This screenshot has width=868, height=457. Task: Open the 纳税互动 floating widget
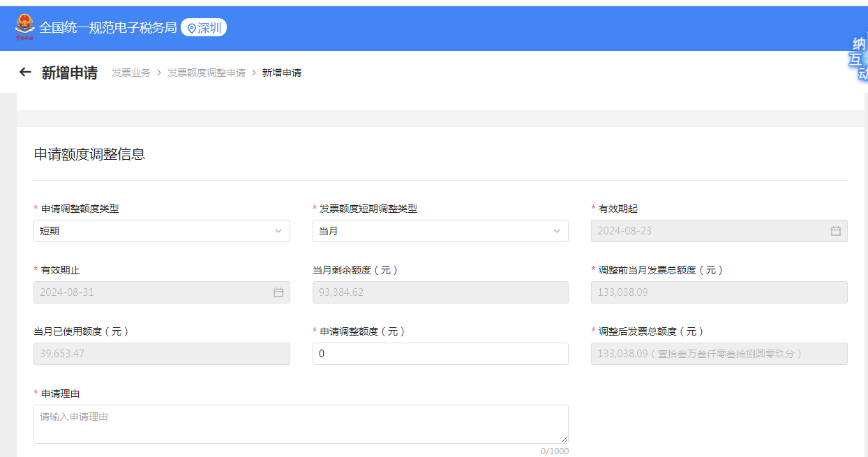pyautogui.click(x=858, y=59)
